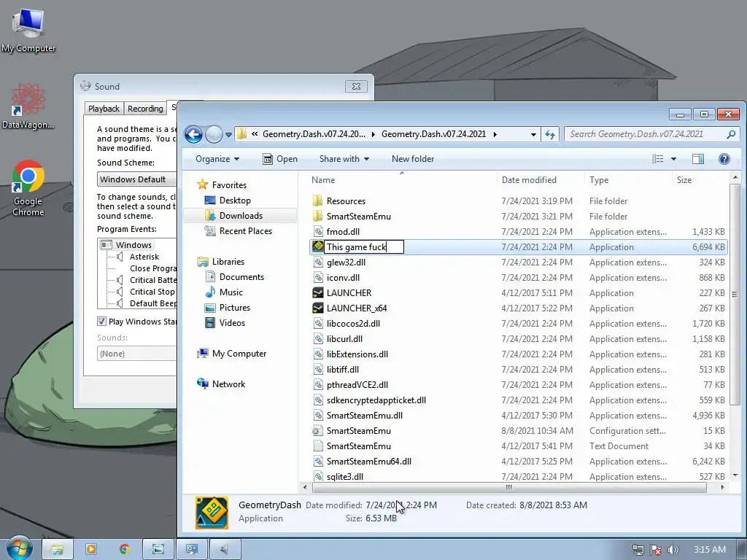Open the Videos library

click(x=232, y=323)
